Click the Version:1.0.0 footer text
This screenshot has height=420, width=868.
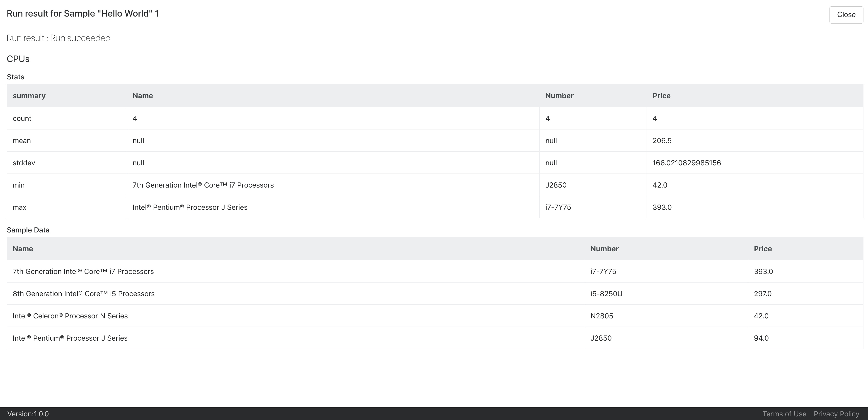pos(28,414)
